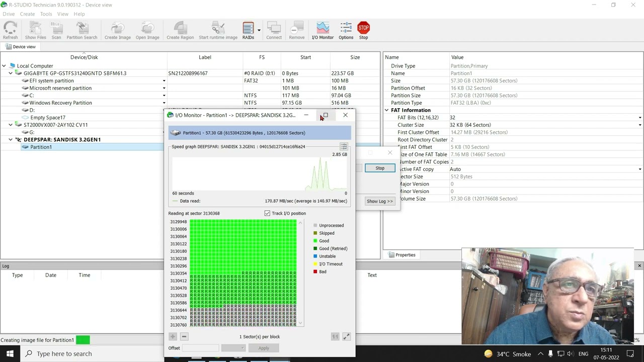The image size is (644, 362).
Task: Switch to the Device view tab
Action: click(x=20, y=47)
